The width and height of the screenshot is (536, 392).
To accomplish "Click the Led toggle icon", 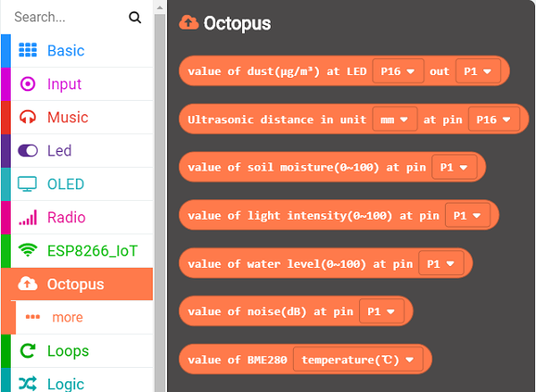I will [x=28, y=150].
